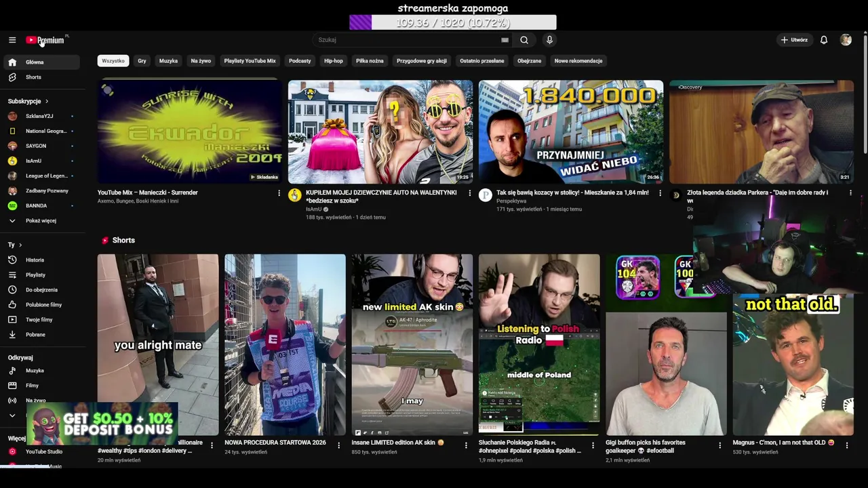
Task: Open options for Złota legenda Parkera video
Action: (x=850, y=193)
